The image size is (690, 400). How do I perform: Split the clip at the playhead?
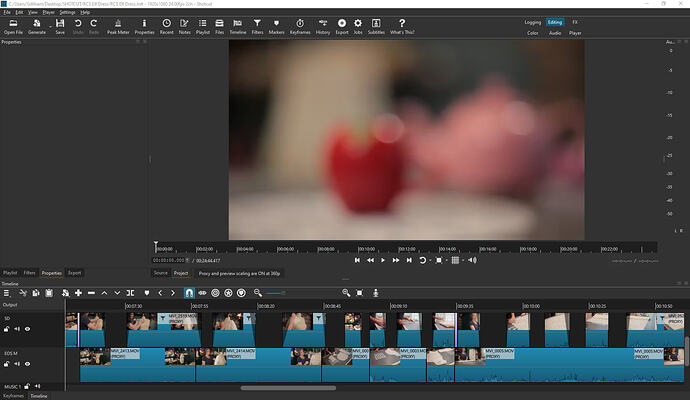pyautogui.click(x=130, y=293)
